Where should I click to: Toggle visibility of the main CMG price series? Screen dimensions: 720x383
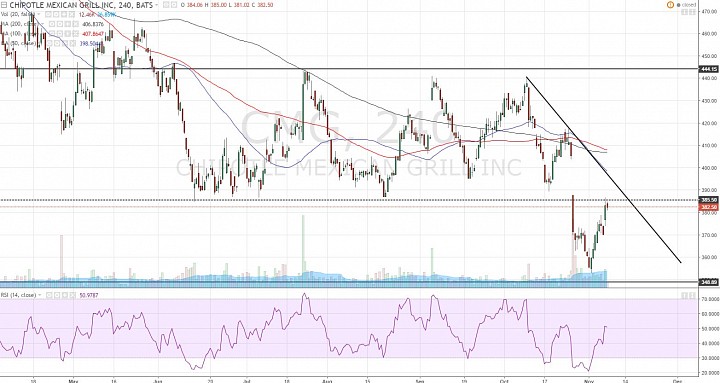click(166, 5)
